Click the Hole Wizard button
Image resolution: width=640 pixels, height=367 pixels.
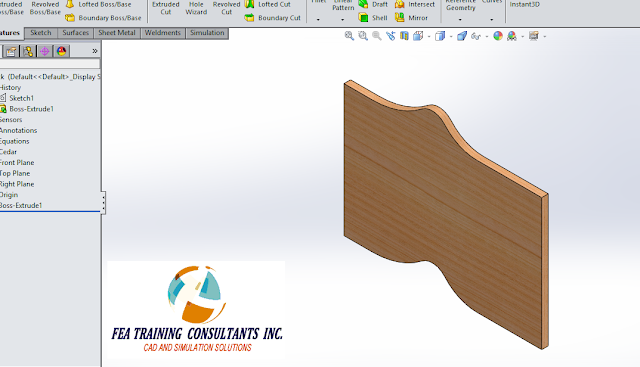196,8
